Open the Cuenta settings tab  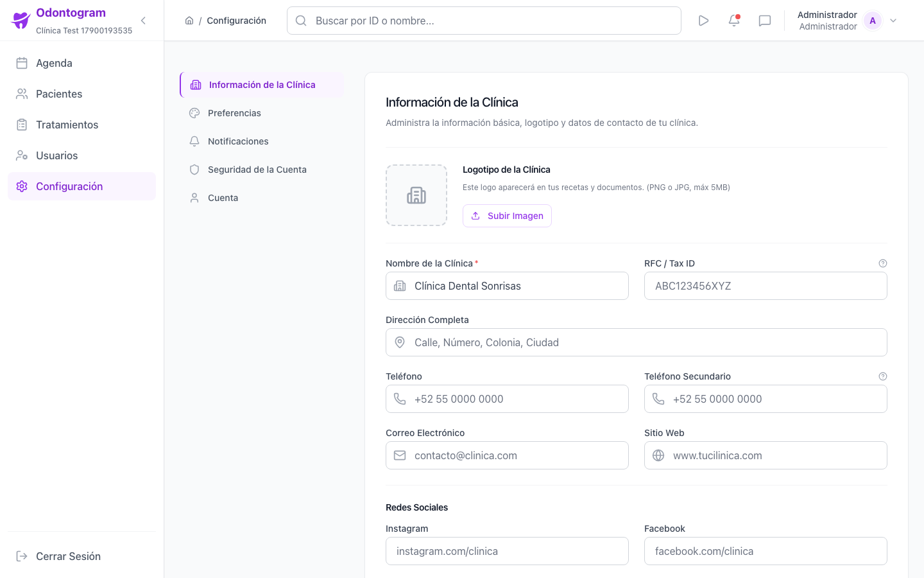pos(262,198)
